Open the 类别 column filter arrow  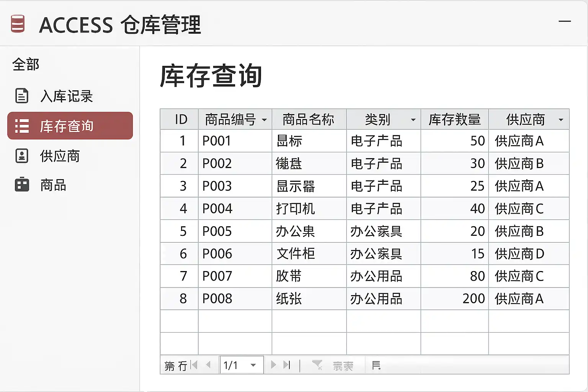(x=413, y=120)
